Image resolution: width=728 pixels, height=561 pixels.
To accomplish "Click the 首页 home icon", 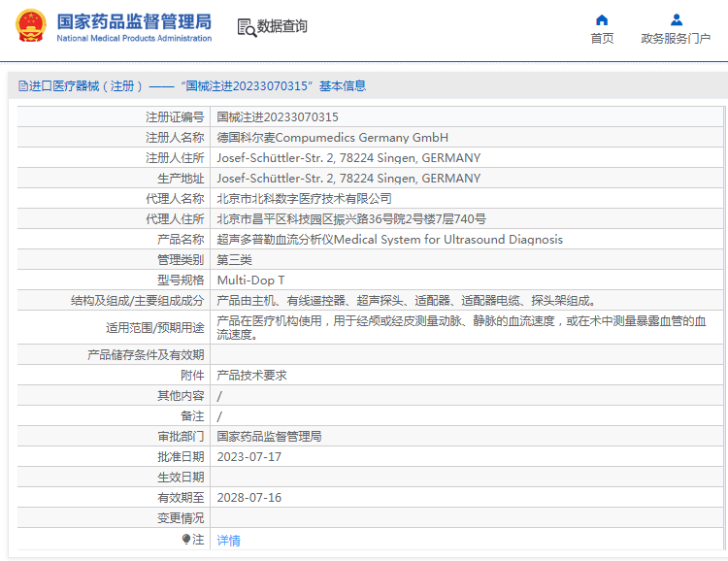I will [602, 20].
